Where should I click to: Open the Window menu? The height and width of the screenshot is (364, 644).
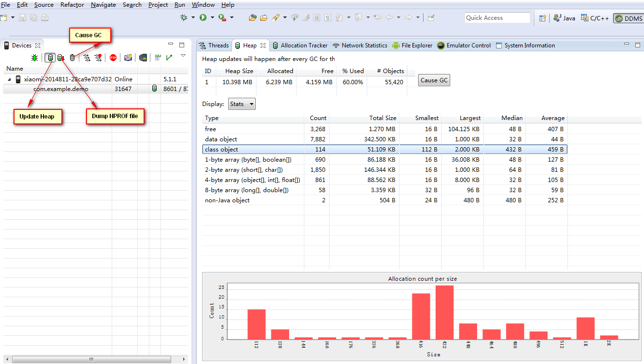pyautogui.click(x=203, y=5)
